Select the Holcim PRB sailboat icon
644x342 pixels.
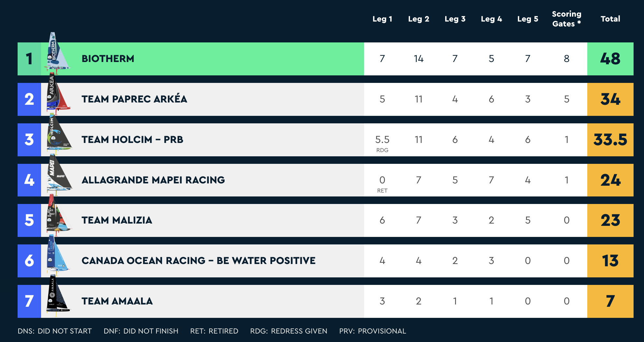coord(59,134)
